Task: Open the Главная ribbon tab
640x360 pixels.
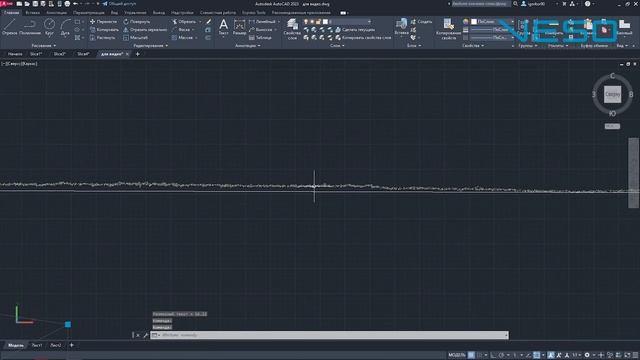Action: pyautogui.click(x=11, y=13)
